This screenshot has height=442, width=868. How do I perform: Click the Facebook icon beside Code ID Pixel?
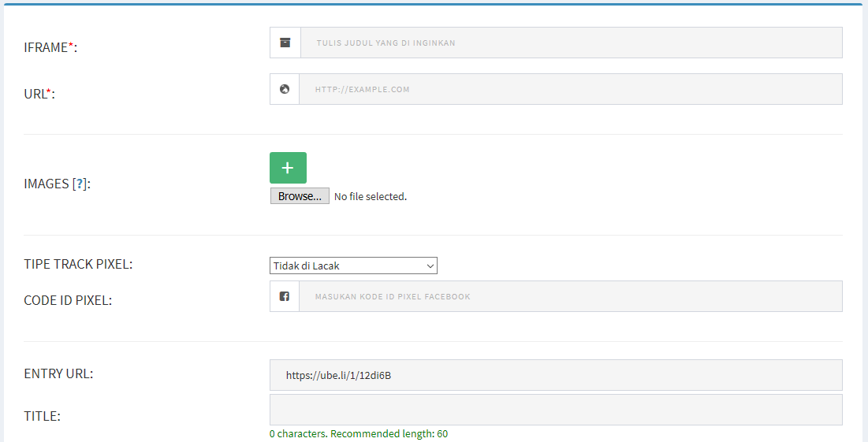285,296
